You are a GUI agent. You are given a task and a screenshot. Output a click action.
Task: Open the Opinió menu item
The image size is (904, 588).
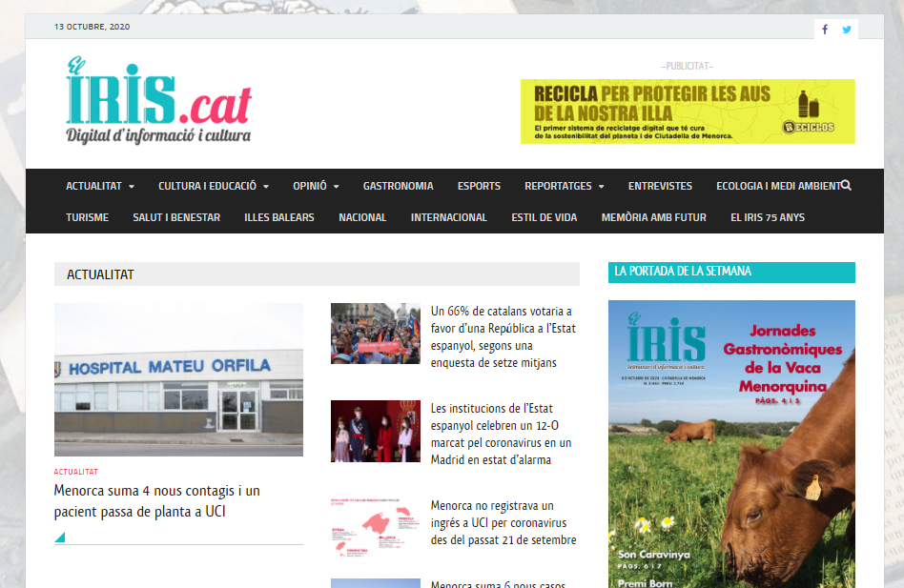pyautogui.click(x=310, y=186)
